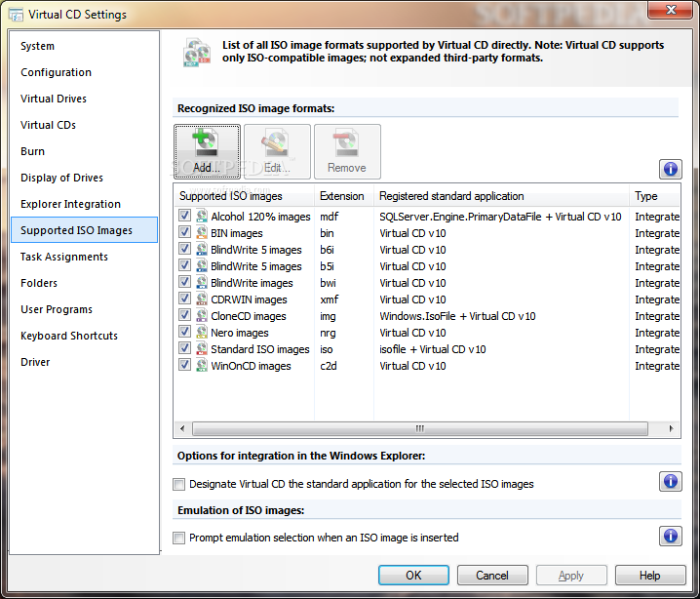Click the Remove ISO format button
700x599 pixels.
coord(347,152)
